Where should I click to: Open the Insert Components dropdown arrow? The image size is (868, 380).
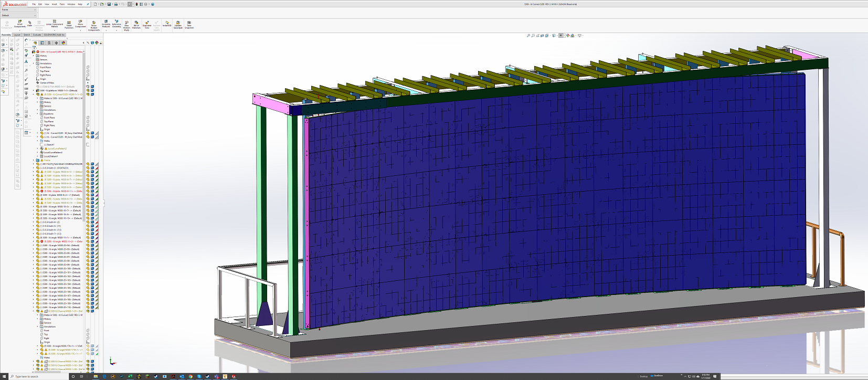pos(19,30)
